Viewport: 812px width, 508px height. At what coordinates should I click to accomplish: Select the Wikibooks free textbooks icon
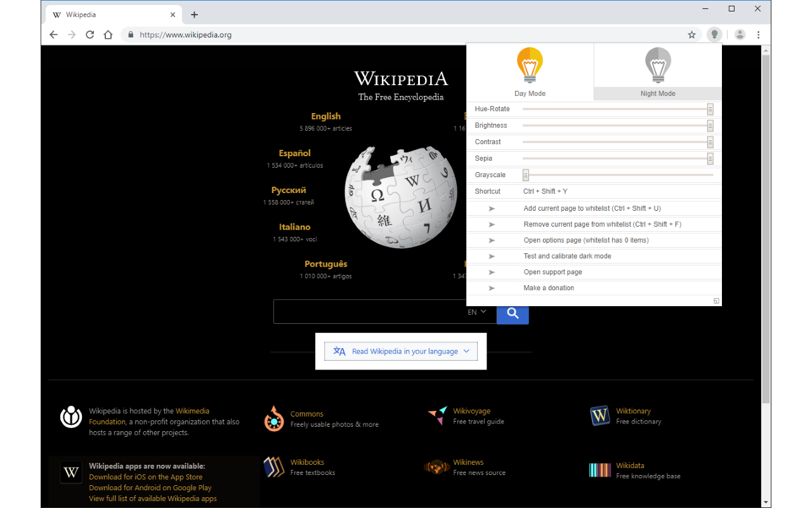274,465
